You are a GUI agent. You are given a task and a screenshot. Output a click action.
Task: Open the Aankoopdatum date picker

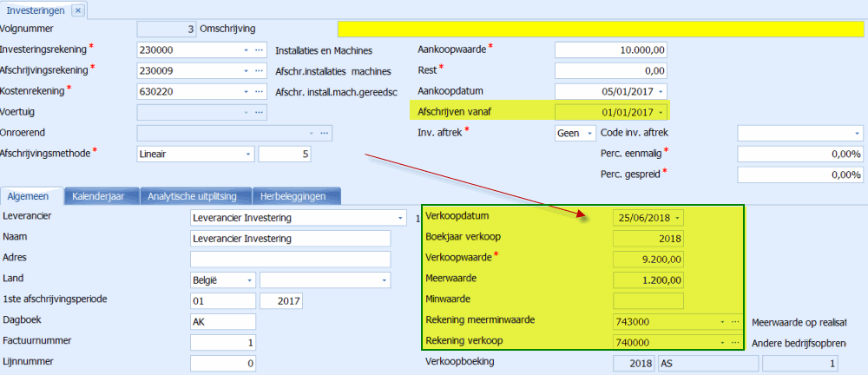point(662,91)
